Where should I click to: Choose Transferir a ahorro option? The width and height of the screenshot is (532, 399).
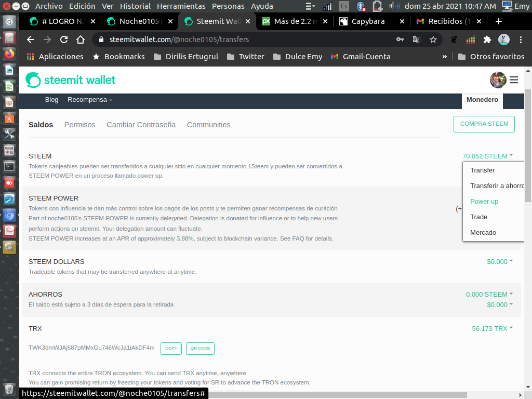pos(497,186)
